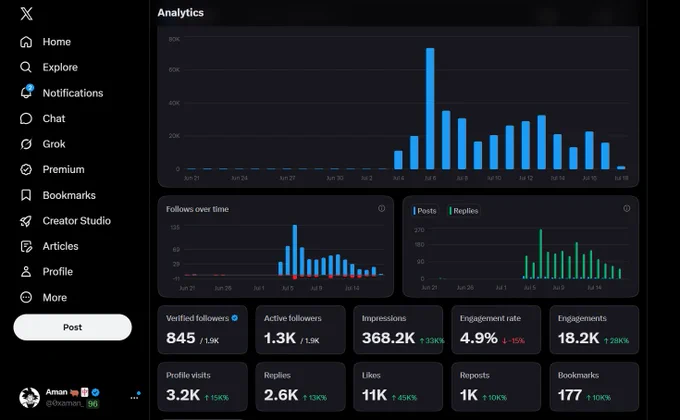Open Creator Studio label in sidebar
This screenshot has height=420, width=680.
(76, 221)
